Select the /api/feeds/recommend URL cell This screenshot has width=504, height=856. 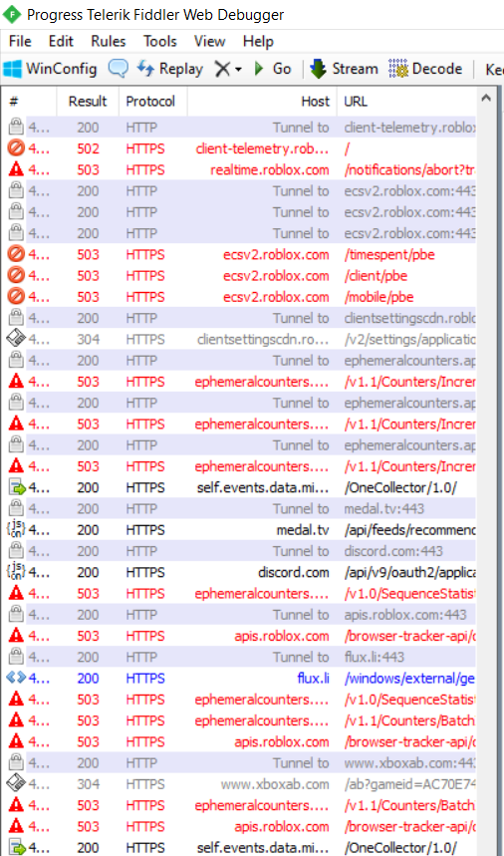coord(409,529)
